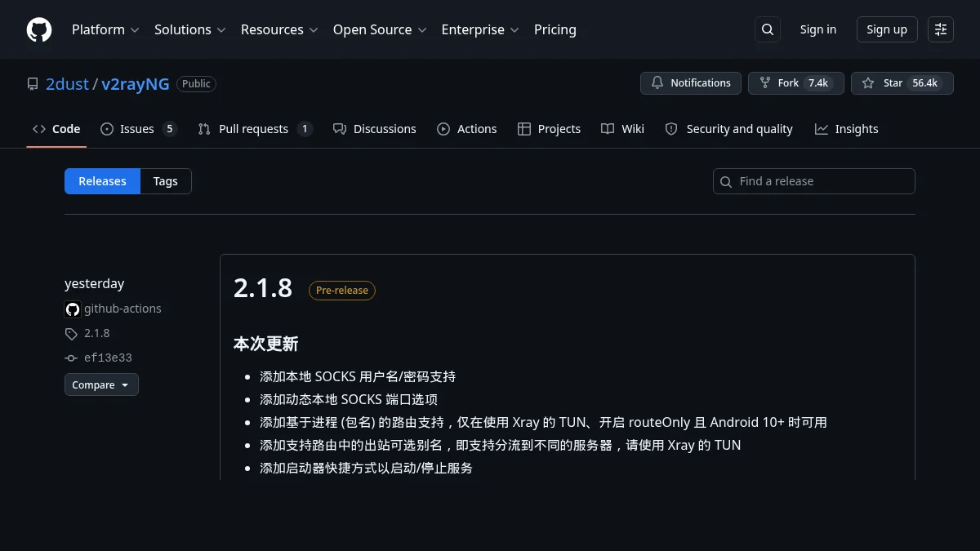Click the fork icon
980x551 pixels.
tap(765, 83)
